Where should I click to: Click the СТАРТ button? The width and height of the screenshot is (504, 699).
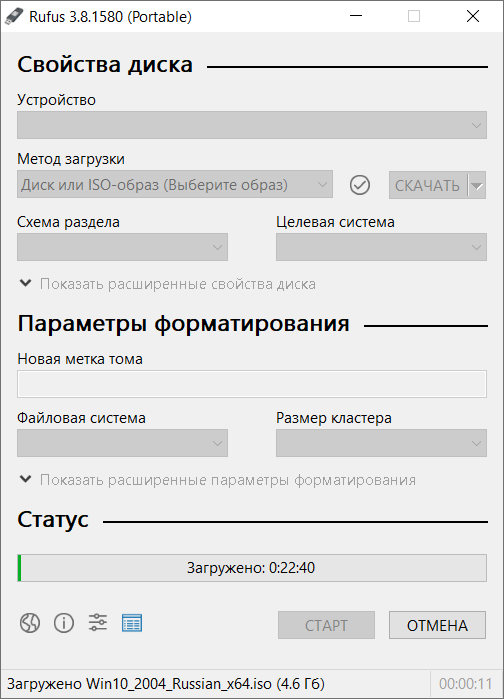[x=326, y=625]
